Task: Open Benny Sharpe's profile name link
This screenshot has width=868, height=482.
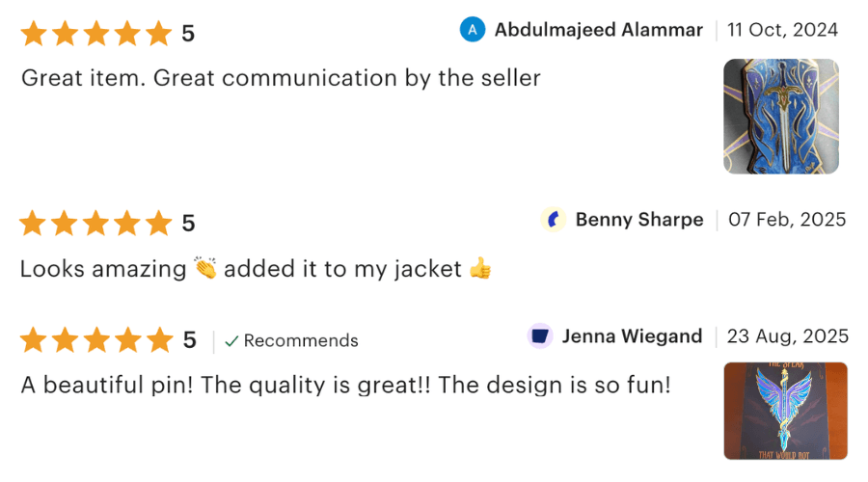Action: click(638, 220)
